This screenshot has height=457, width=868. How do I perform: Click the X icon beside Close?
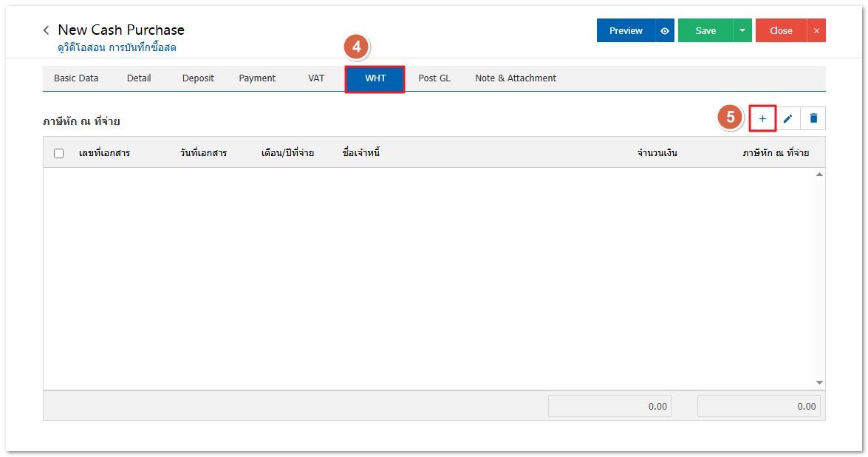[816, 31]
